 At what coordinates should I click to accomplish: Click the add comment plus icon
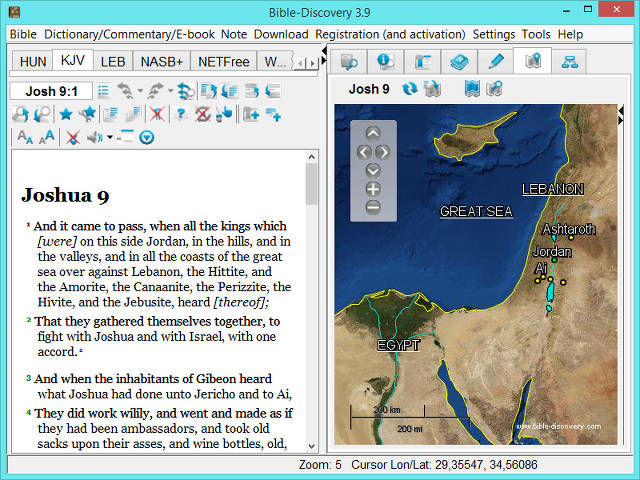273,114
